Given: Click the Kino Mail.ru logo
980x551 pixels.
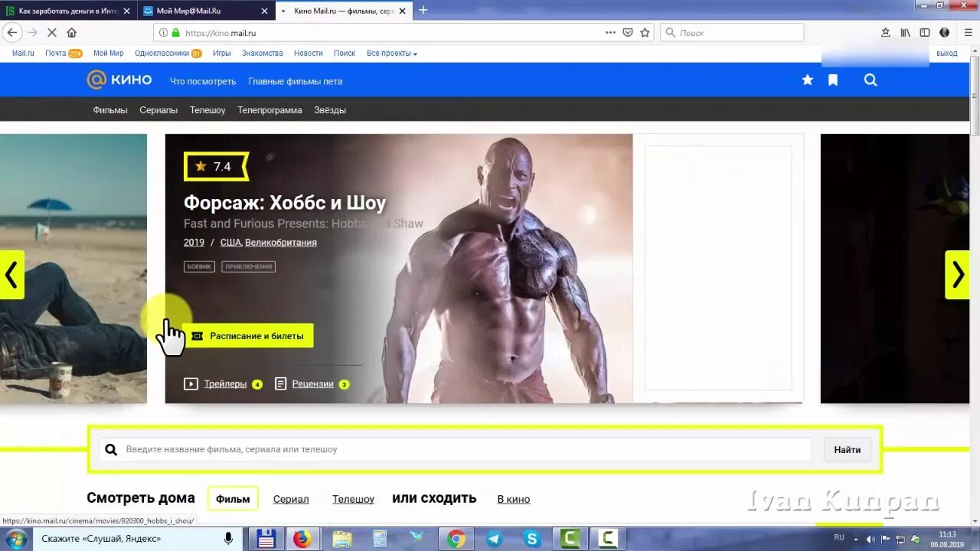Looking at the screenshot, I should [119, 80].
